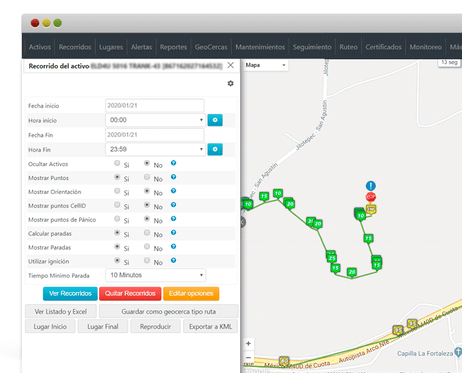Click the Exportar a KML button

tap(210, 326)
